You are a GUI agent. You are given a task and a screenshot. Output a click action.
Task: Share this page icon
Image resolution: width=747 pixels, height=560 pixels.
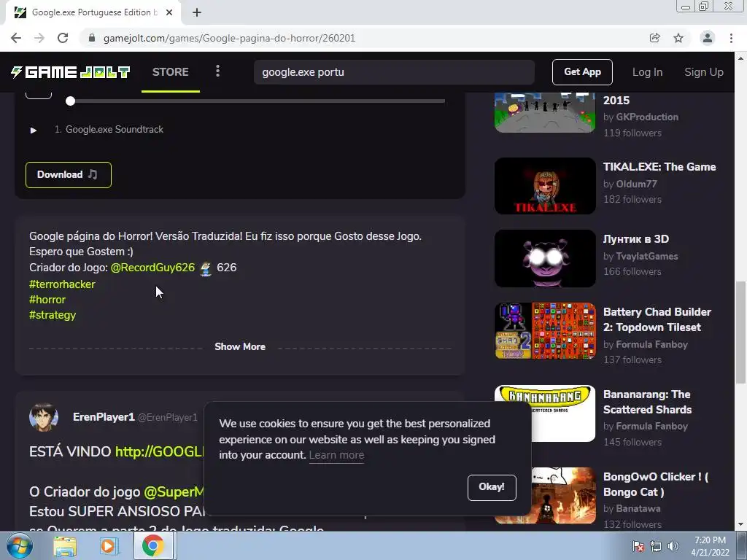click(655, 38)
